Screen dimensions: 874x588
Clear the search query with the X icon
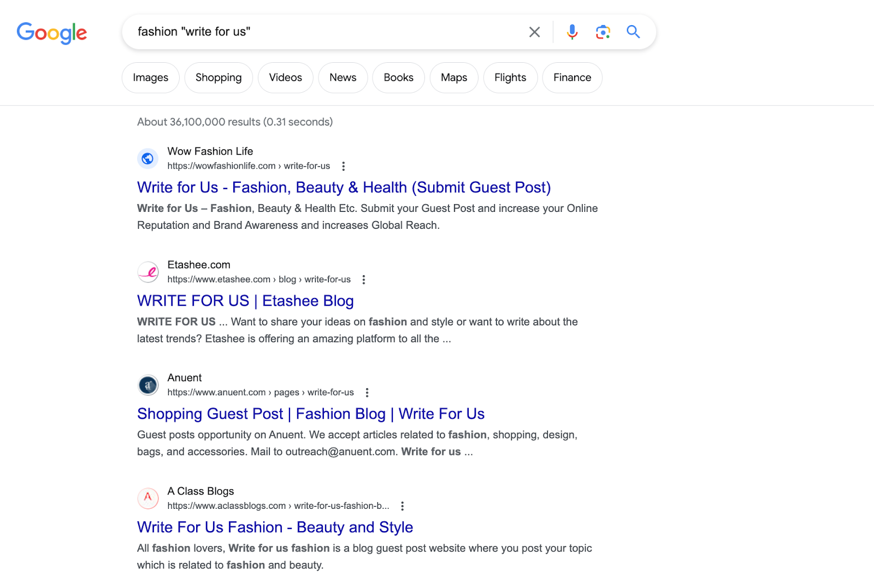[534, 32]
